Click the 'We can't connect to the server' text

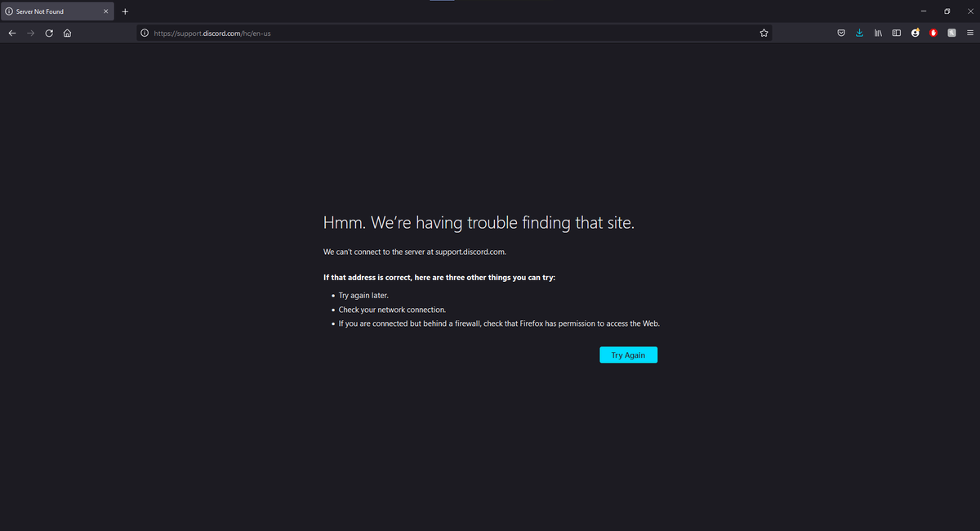415,252
